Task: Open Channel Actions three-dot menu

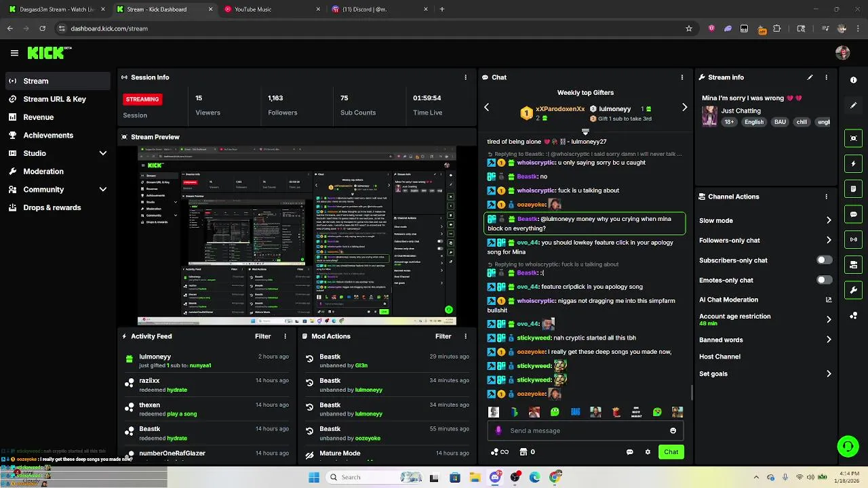Action: (x=826, y=197)
